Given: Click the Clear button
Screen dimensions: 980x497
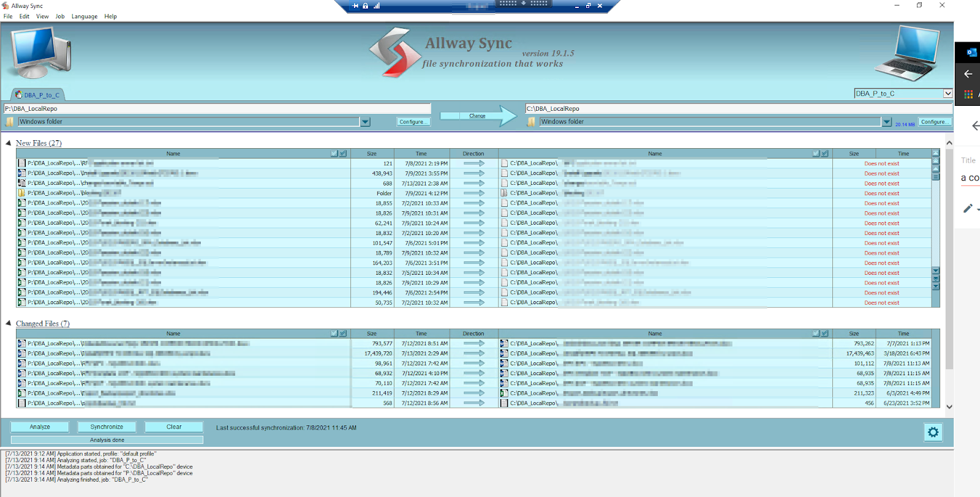Looking at the screenshot, I should click(174, 427).
